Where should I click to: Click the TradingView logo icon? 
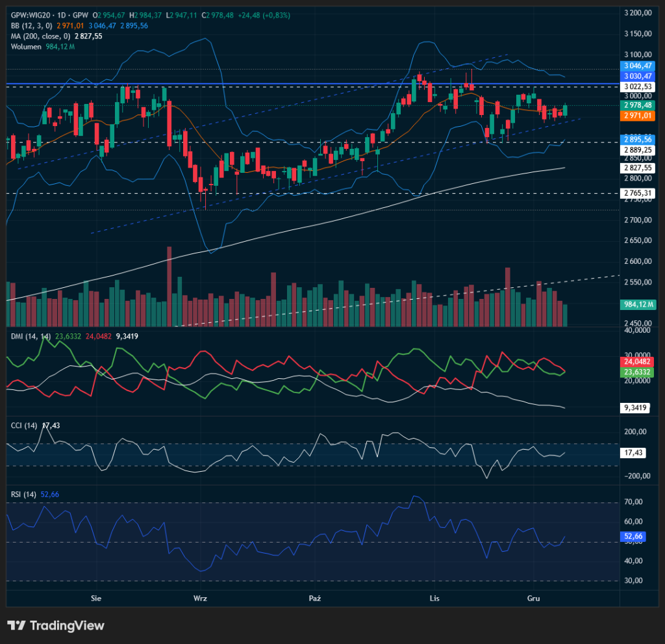tap(16, 625)
